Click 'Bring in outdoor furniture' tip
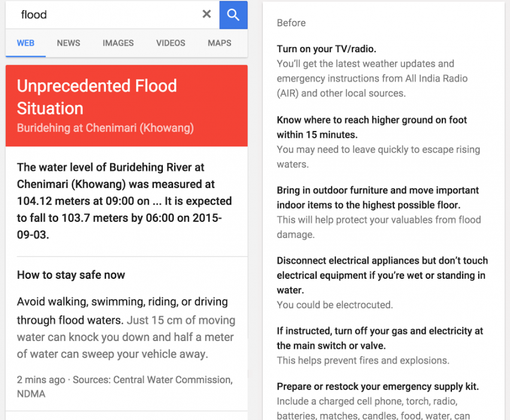Viewport: 510px width, 420px height. [x=377, y=197]
